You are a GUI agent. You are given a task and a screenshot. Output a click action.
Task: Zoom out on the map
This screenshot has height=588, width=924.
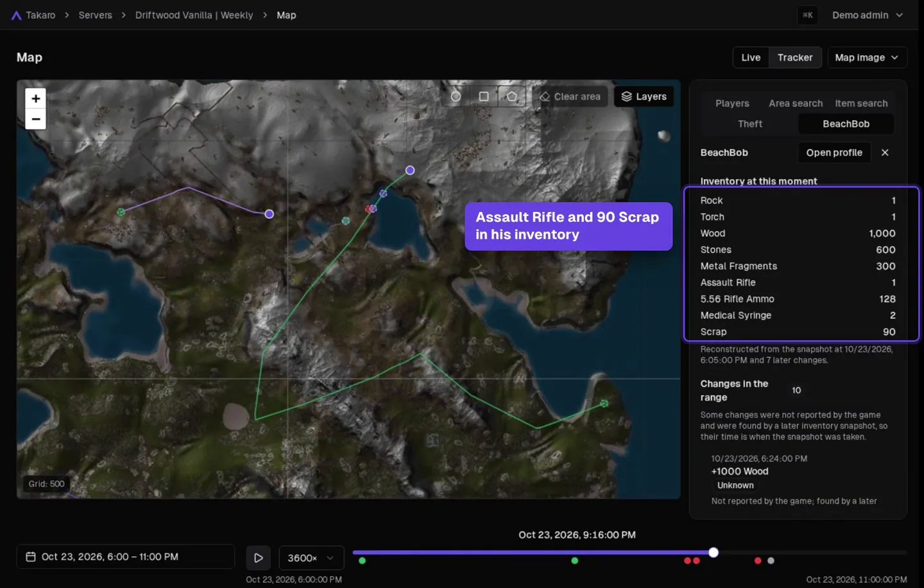click(x=36, y=119)
